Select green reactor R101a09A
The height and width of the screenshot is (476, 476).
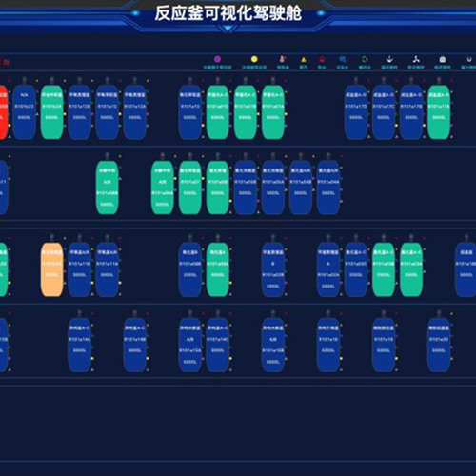[218, 269]
